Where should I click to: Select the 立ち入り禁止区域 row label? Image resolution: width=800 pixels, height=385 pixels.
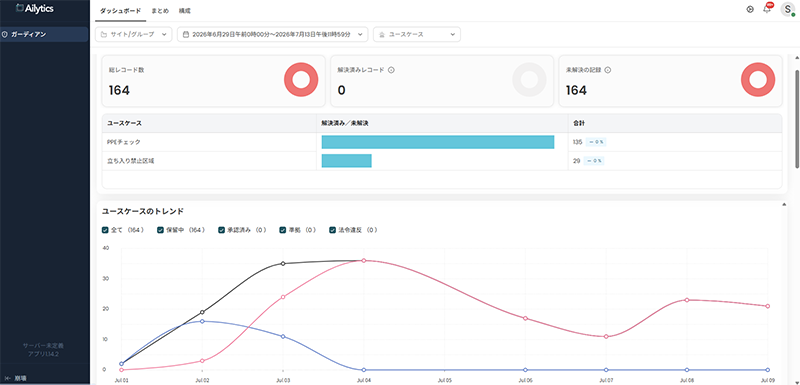tap(130, 161)
